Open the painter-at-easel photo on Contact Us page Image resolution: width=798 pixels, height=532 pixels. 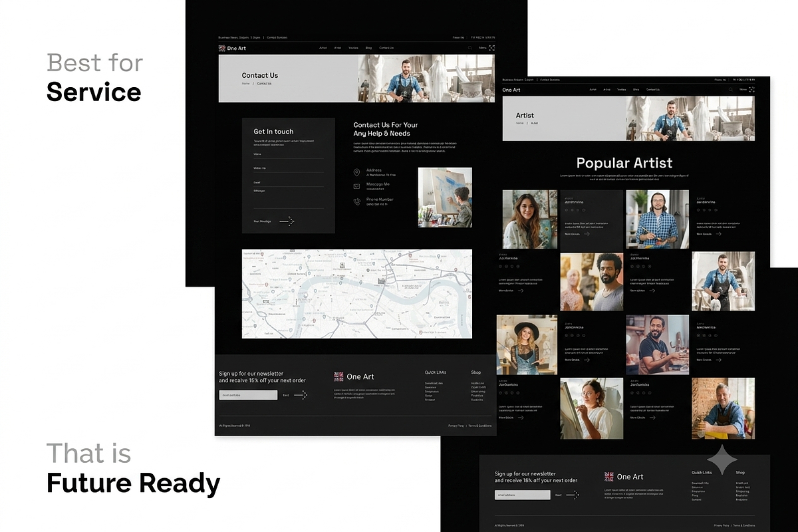445,198
